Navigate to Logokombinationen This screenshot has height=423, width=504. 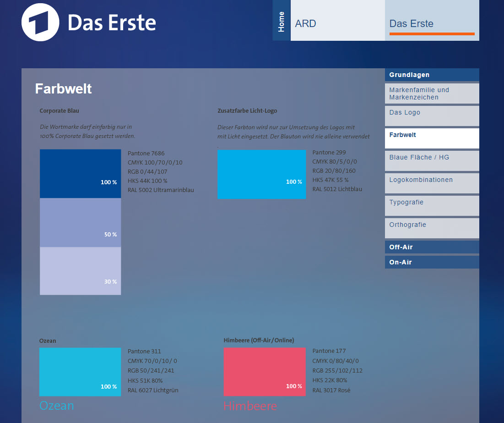click(x=432, y=183)
